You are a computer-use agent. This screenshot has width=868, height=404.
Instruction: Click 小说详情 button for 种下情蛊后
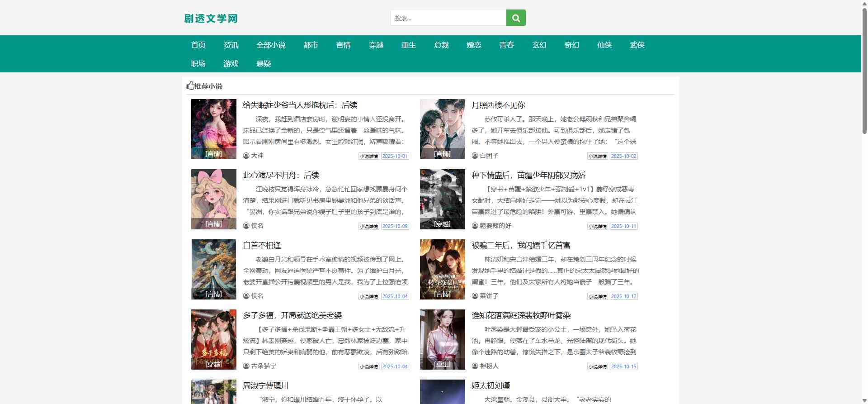click(597, 226)
